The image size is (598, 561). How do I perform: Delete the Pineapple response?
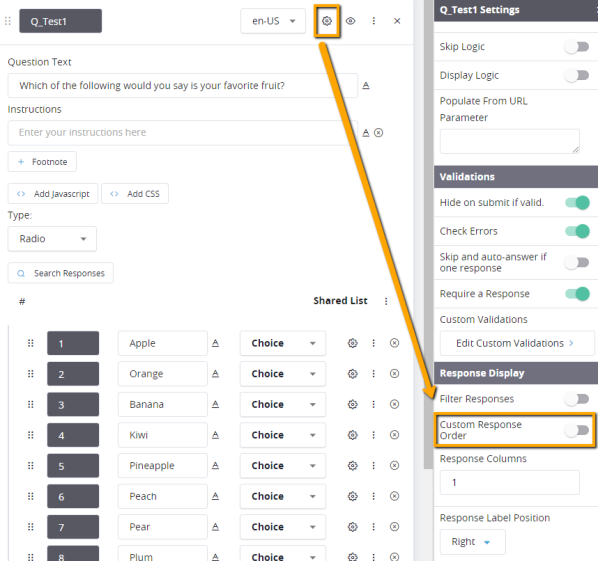pyautogui.click(x=394, y=466)
